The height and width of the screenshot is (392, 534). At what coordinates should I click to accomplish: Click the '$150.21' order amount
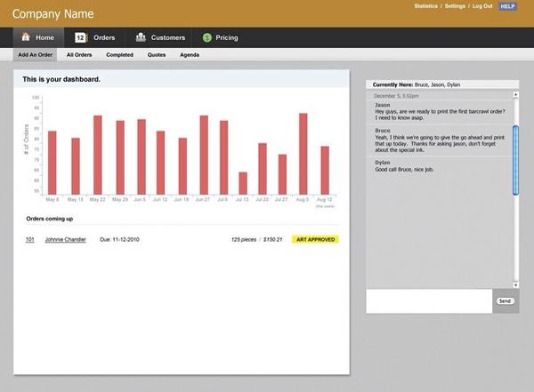click(x=273, y=240)
